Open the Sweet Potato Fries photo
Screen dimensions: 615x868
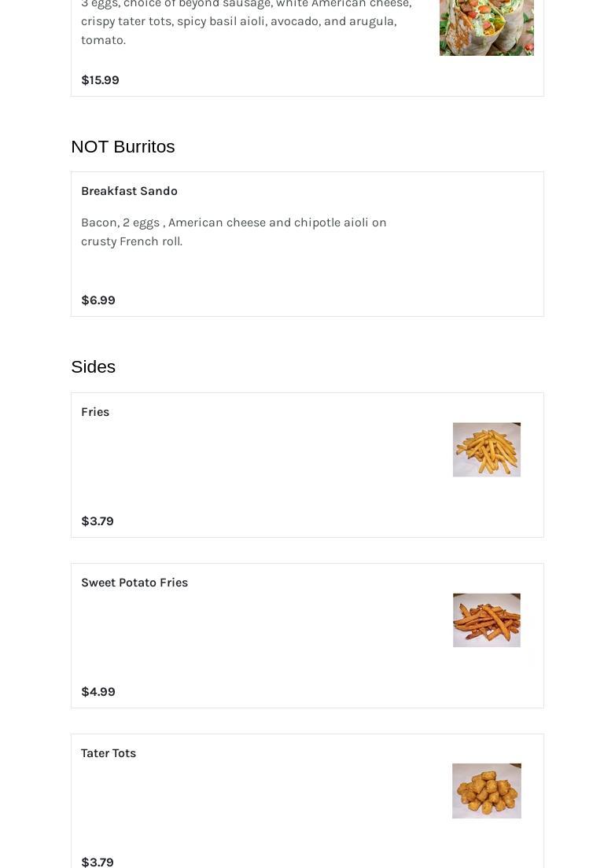487,620
